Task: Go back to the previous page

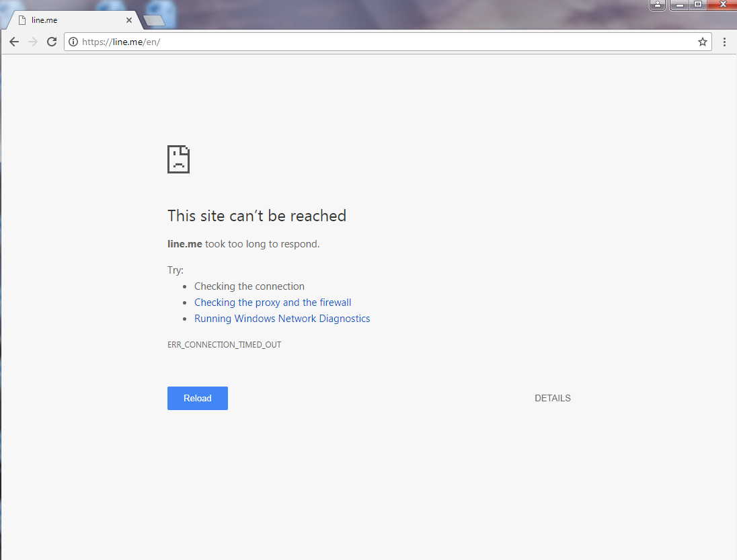Action: coord(14,42)
